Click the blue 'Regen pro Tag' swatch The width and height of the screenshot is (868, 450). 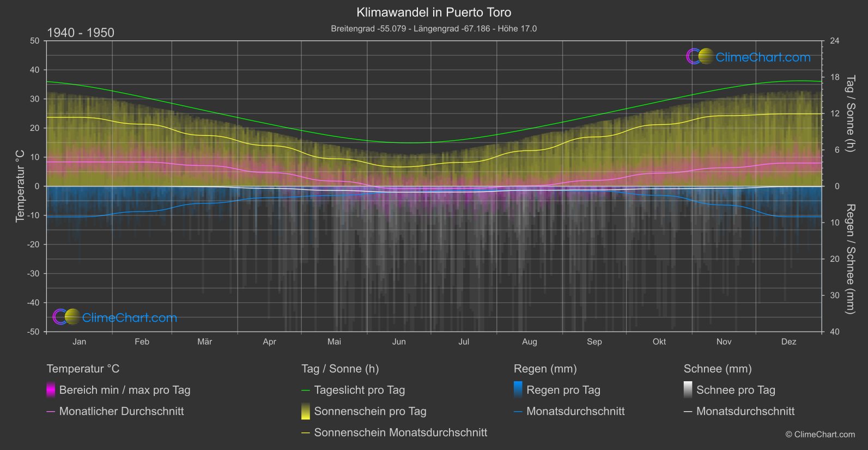point(518,389)
